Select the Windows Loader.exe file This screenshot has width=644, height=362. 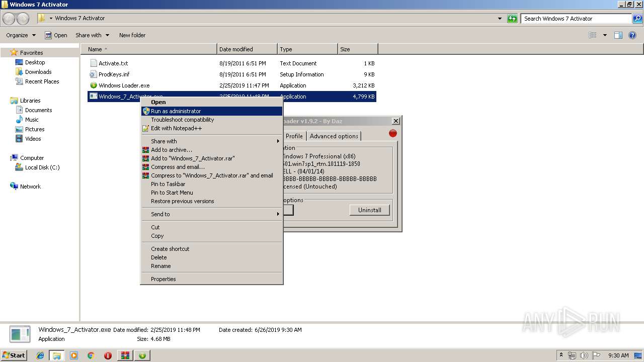point(124,85)
